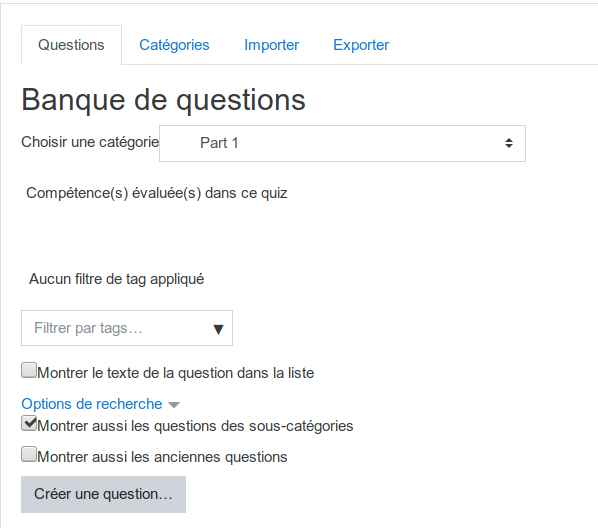Click the Banque de questions heading
Viewport: 598px width, 528px height.
(164, 100)
